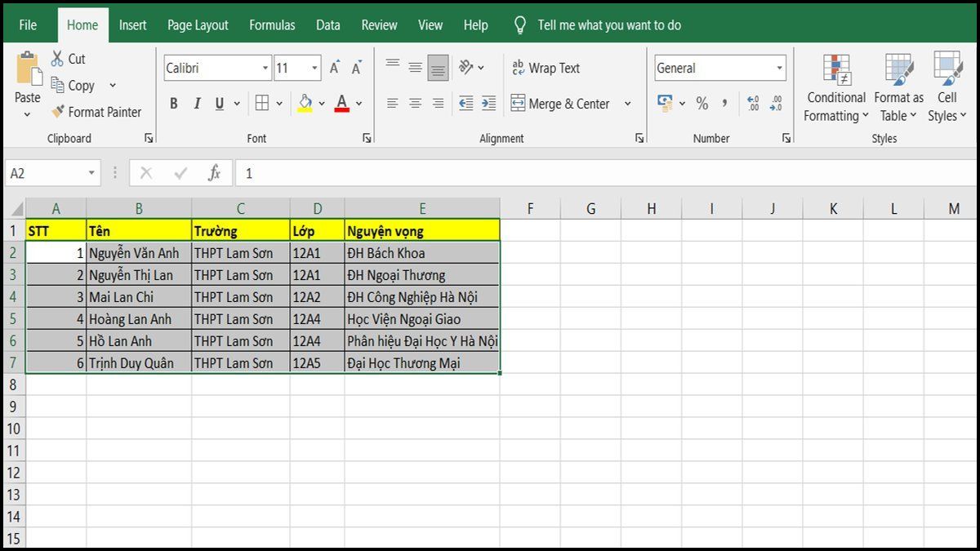The width and height of the screenshot is (980, 551).
Task: Open the General number format dropdown
Action: click(x=779, y=69)
